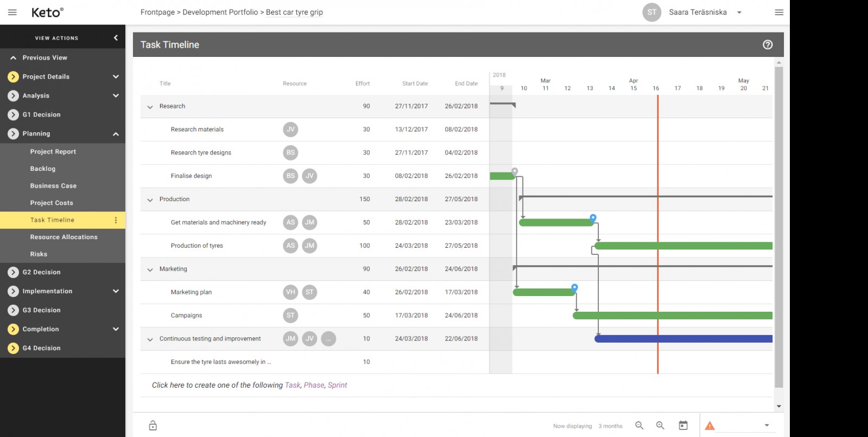868x437 pixels.
Task: Collapse the Planning section chevron
Action: pos(116,134)
